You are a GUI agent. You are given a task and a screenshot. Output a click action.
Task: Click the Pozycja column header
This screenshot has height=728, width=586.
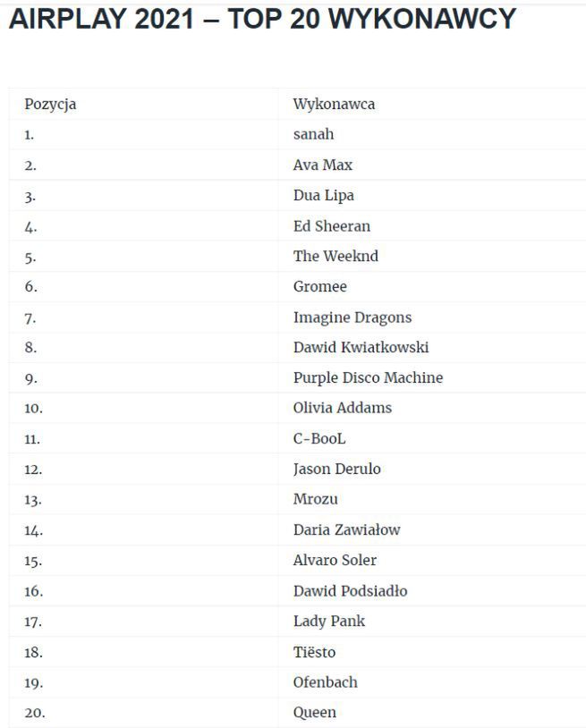pyautogui.click(x=50, y=104)
